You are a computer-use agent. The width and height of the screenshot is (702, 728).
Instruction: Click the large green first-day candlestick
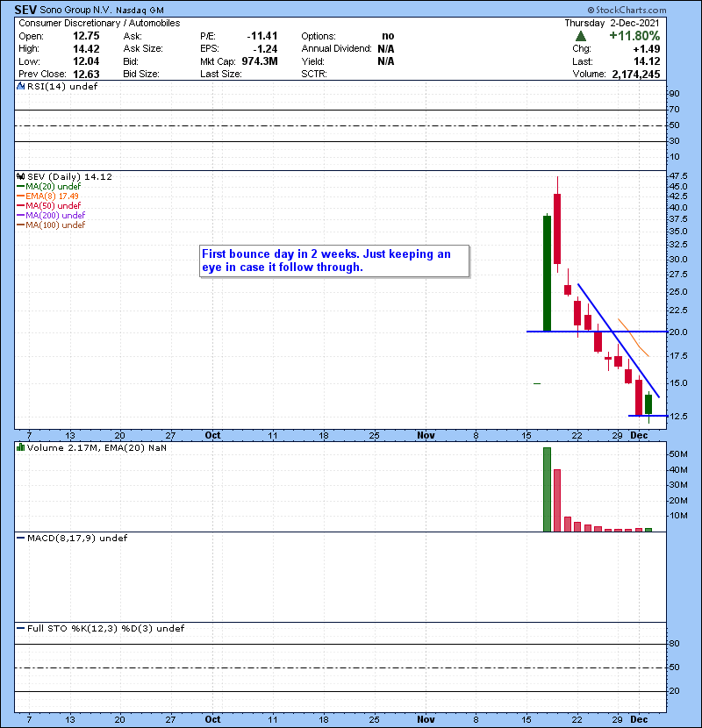tap(547, 273)
